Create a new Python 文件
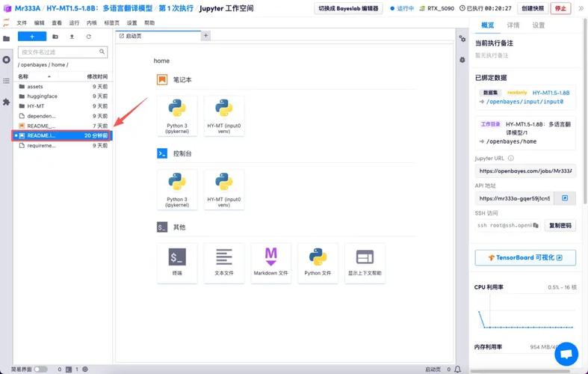This screenshot has height=374, width=588. point(318,263)
